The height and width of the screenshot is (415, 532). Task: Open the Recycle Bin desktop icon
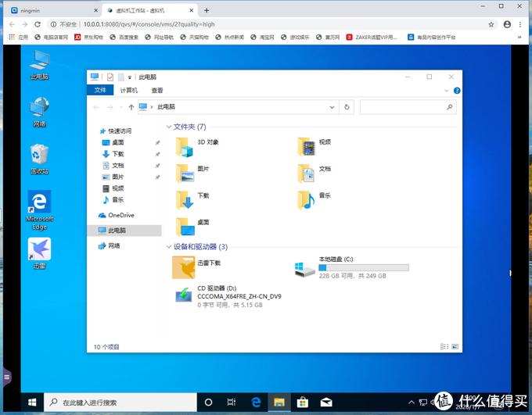pos(40,159)
